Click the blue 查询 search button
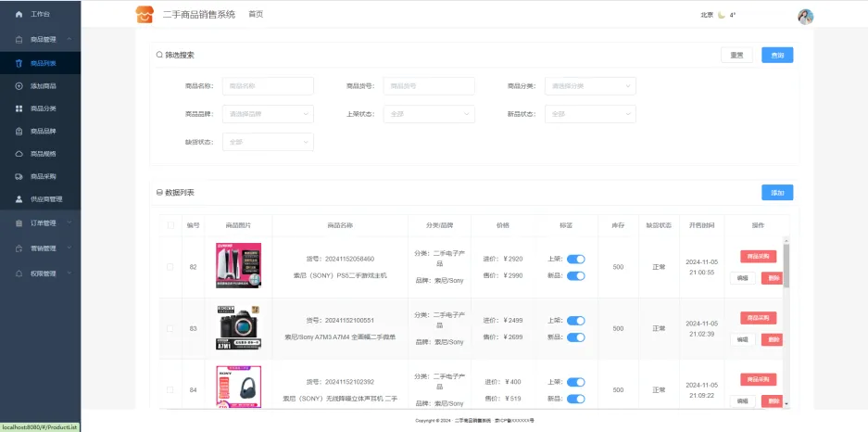Viewport: 868px width, 432px height. (777, 56)
